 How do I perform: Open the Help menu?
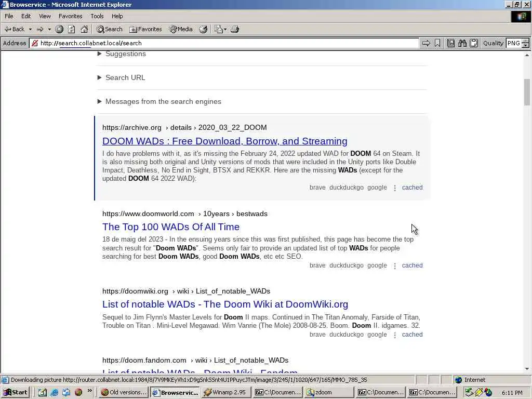click(x=117, y=16)
